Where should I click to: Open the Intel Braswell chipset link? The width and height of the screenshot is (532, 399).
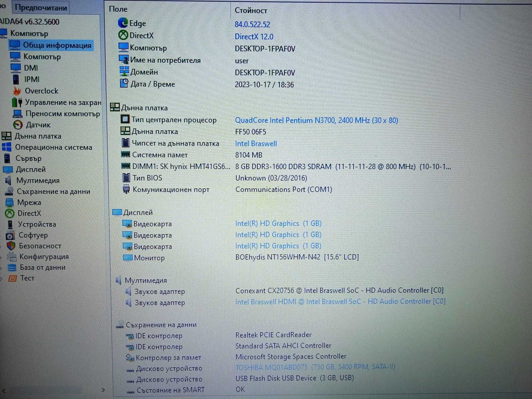pos(256,144)
